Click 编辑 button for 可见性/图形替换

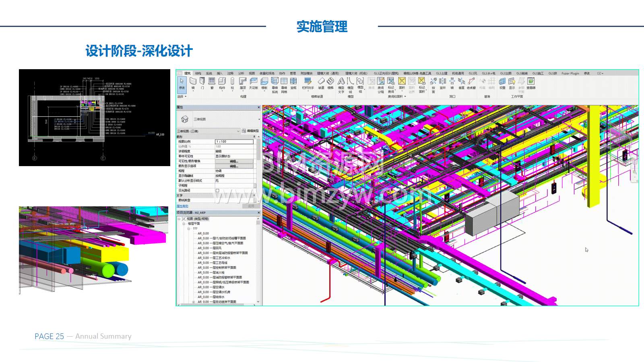[x=234, y=161]
